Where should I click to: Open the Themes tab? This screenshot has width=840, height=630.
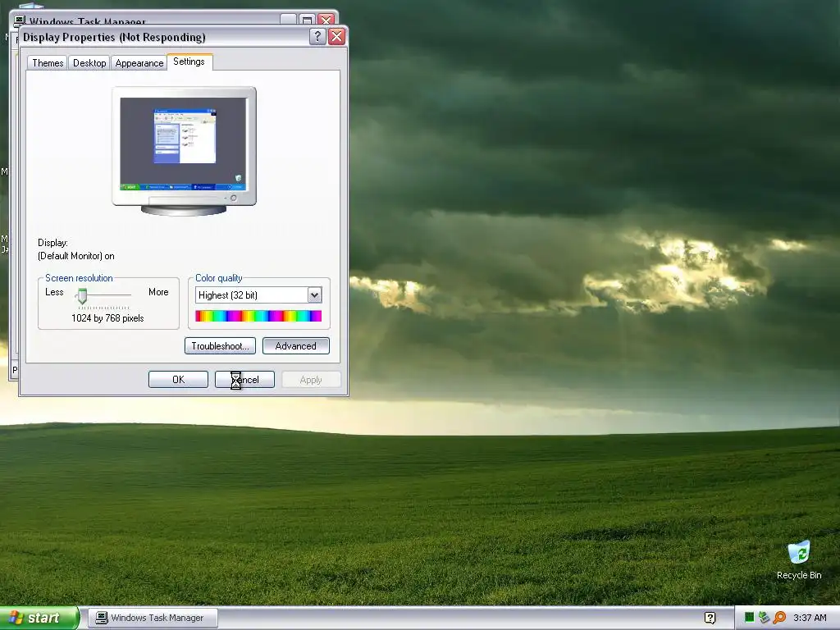point(48,62)
